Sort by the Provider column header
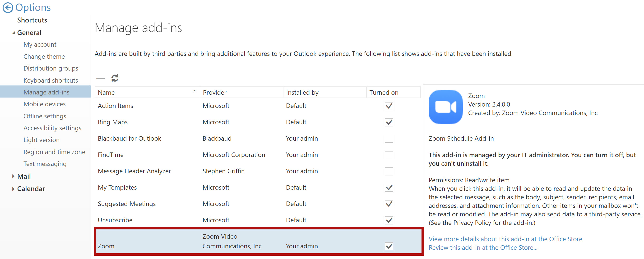This screenshot has height=259, width=644. (241, 92)
